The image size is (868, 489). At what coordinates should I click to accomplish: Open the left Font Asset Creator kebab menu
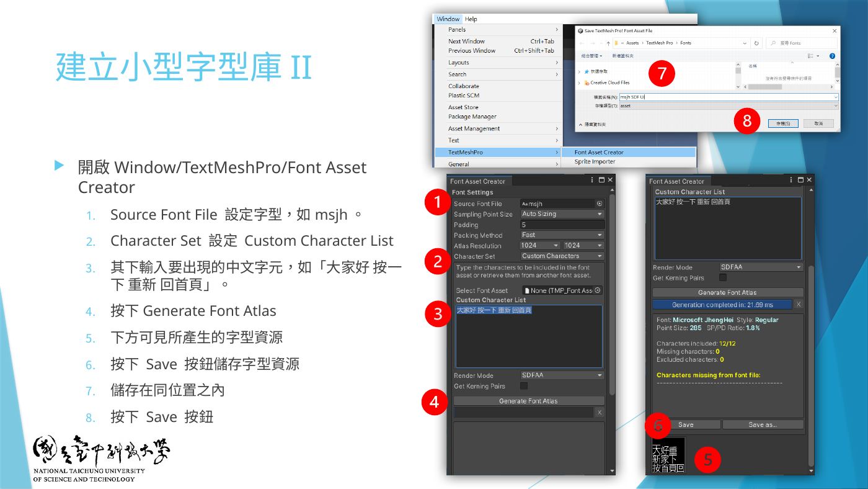(592, 180)
